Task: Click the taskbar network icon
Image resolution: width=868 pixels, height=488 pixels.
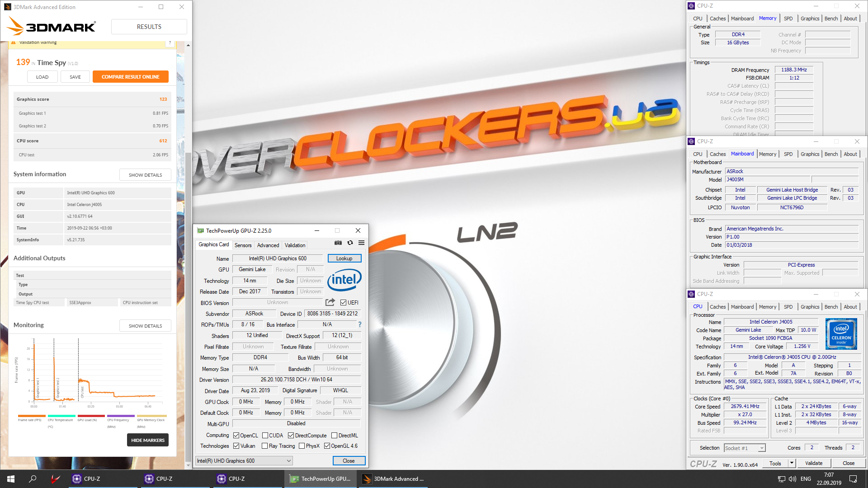Action: click(x=781, y=479)
